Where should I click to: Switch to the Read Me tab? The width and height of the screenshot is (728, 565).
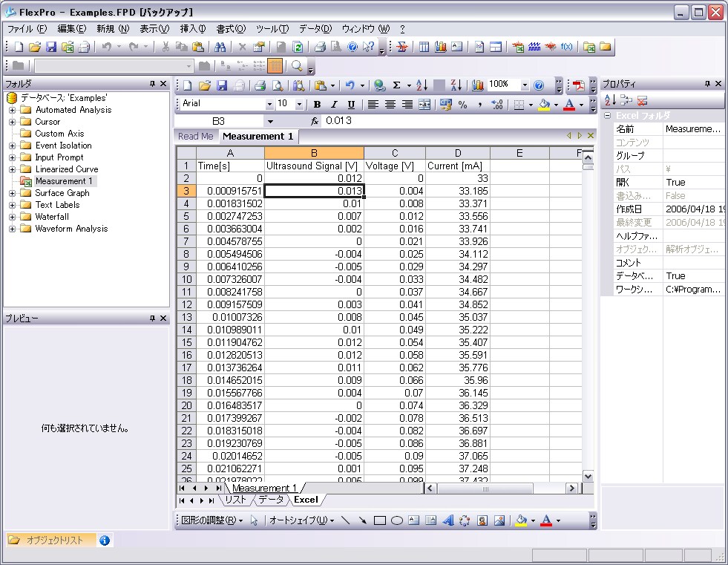[195, 137]
